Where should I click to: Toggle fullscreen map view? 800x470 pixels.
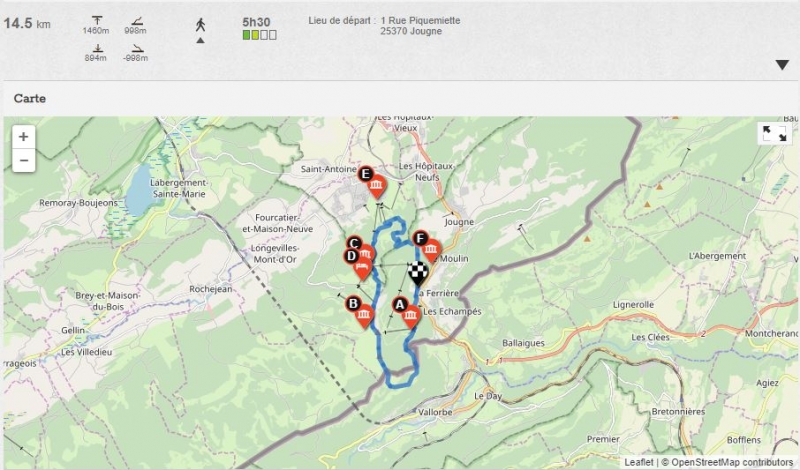pos(774,135)
